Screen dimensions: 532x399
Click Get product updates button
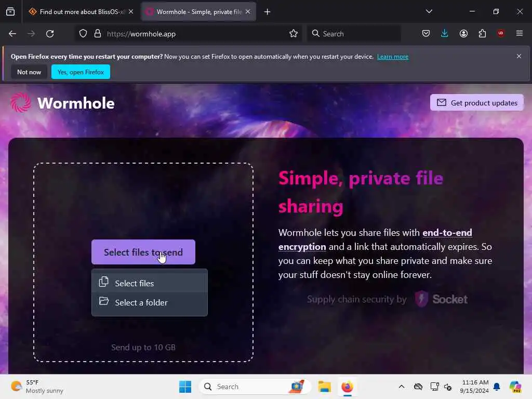pyautogui.click(x=477, y=102)
